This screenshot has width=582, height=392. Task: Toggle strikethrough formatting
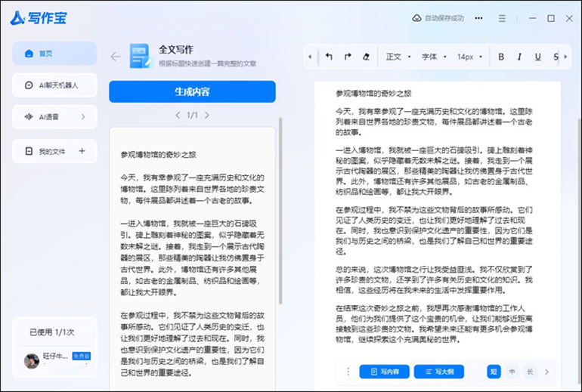coord(556,57)
